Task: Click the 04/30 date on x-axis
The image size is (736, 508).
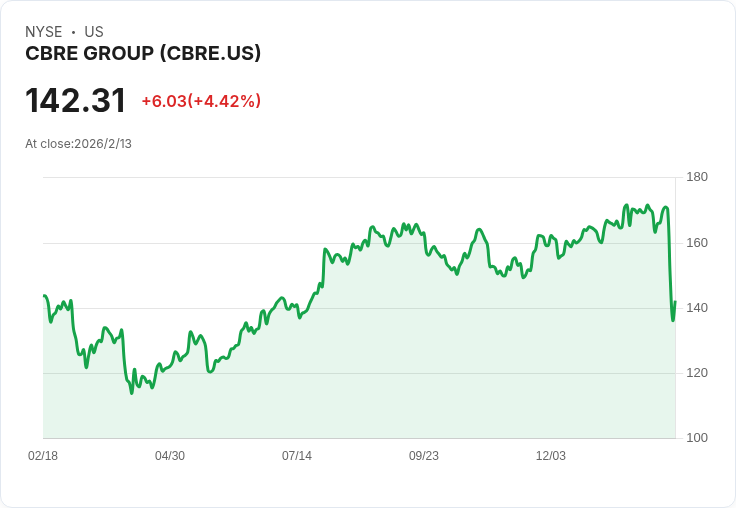Action: 170,455
